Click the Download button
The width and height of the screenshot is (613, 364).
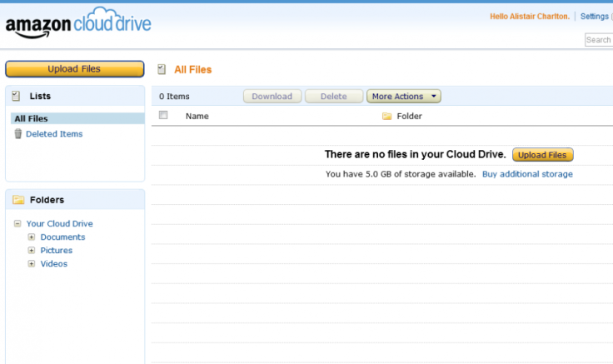(x=272, y=96)
